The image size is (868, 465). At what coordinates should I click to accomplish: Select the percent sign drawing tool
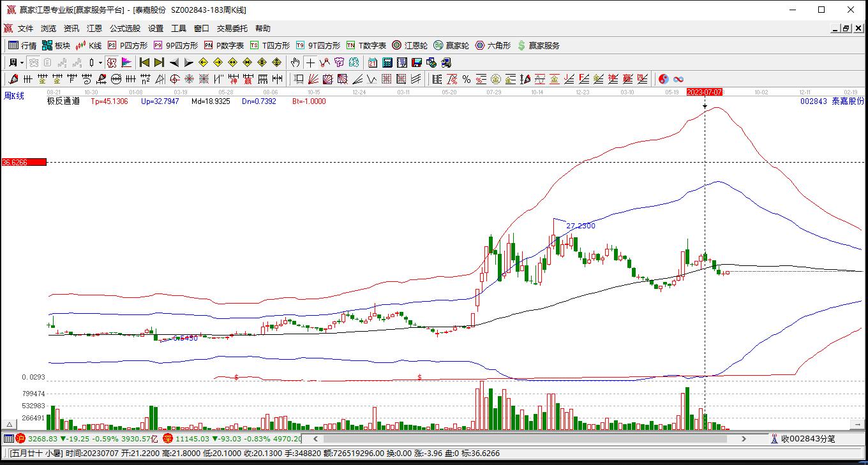click(467, 79)
